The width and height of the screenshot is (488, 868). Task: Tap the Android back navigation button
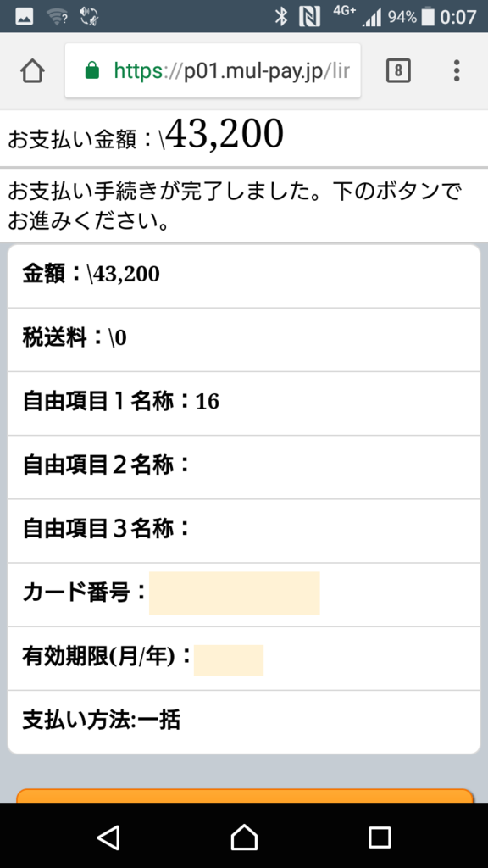108,837
